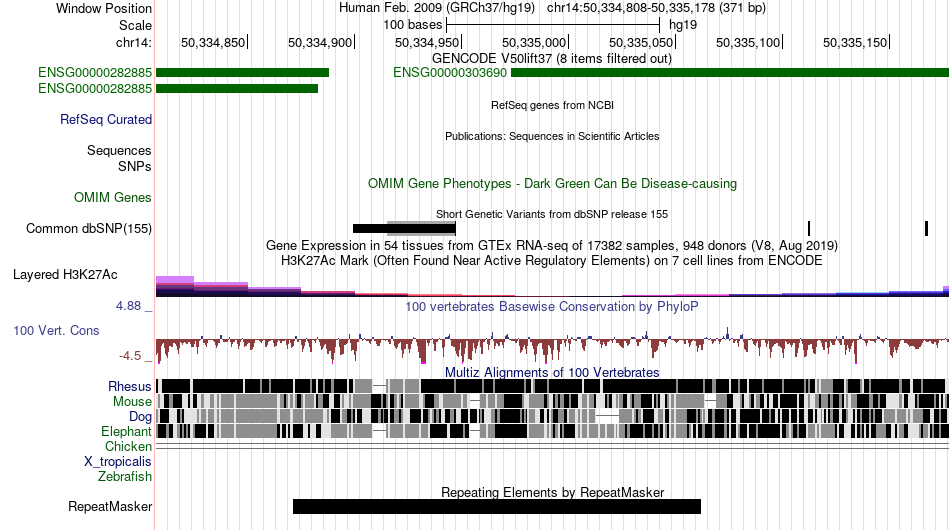Select the gray dbSNP variant box

click(421, 228)
